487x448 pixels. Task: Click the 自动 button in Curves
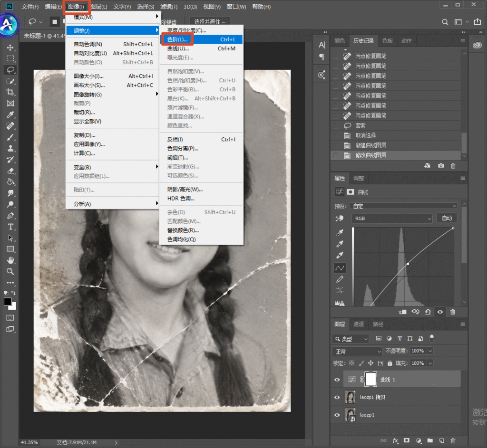coord(447,218)
